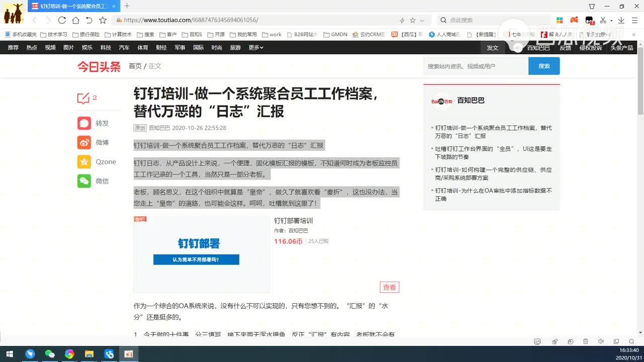Click the favorites star left of address bar
Viewport: 644px width, 362px height.
[103, 20]
